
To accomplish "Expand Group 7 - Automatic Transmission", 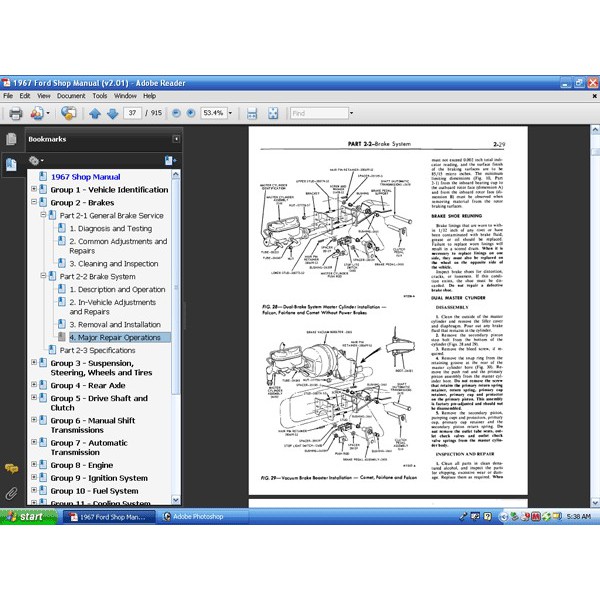I will (x=34, y=442).
